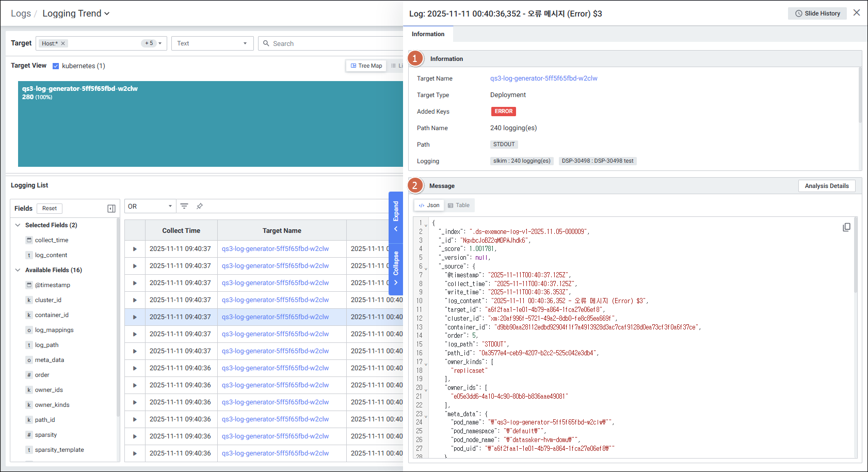Click the Analysis Details button

[826, 186]
